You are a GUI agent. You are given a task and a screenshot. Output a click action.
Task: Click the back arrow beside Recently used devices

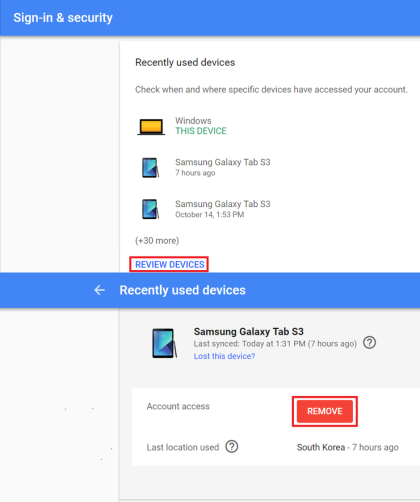(x=99, y=290)
